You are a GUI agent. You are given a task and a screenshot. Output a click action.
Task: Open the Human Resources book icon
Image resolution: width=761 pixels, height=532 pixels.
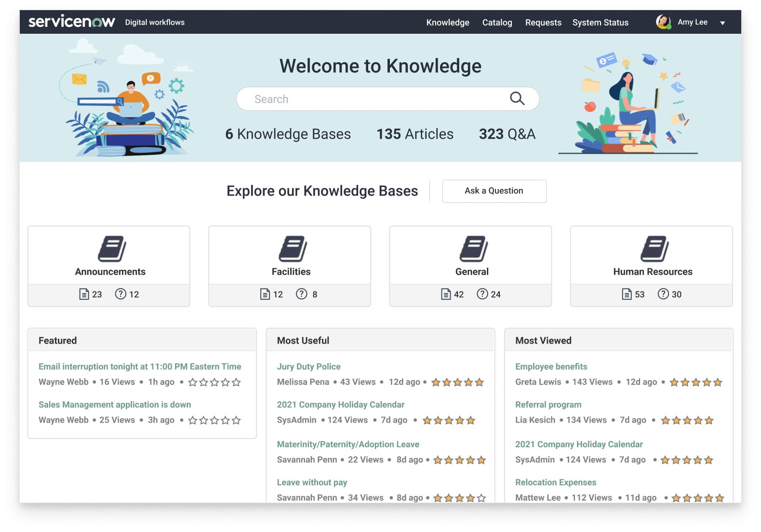tap(654, 249)
